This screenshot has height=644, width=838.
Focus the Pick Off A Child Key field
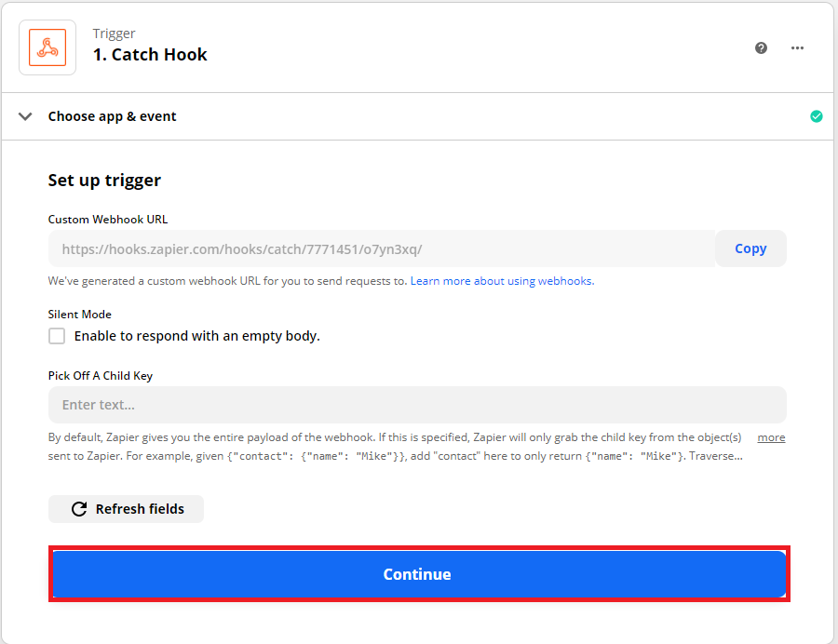(x=417, y=405)
